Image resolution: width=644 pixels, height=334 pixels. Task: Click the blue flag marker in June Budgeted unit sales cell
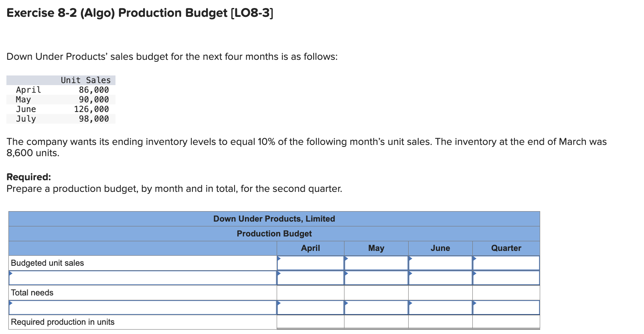[x=410, y=259]
